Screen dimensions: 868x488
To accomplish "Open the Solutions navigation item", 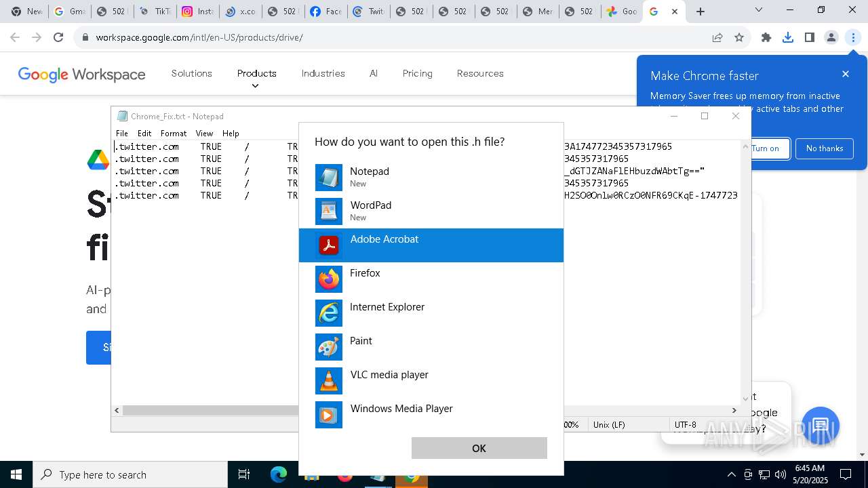I will coord(192,73).
